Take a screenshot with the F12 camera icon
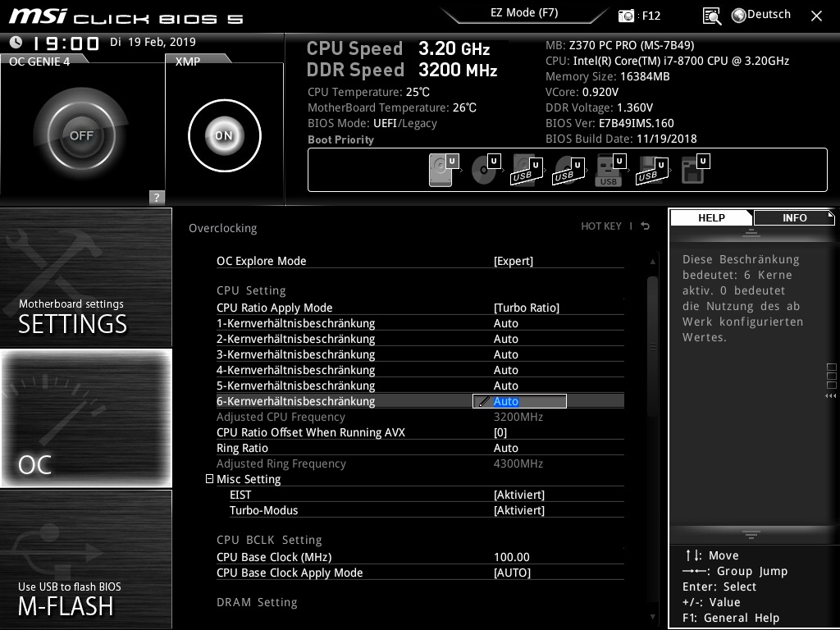 tap(626, 16)
